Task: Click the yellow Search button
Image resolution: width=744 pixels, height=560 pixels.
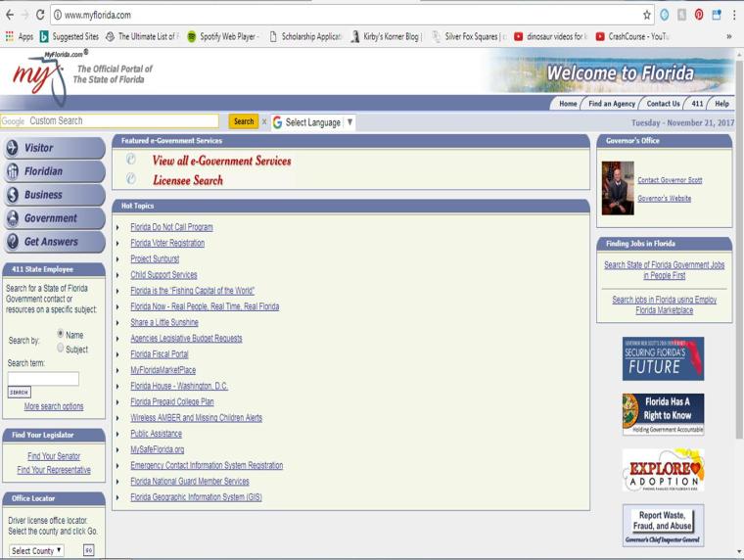Action: coord(243,122)
